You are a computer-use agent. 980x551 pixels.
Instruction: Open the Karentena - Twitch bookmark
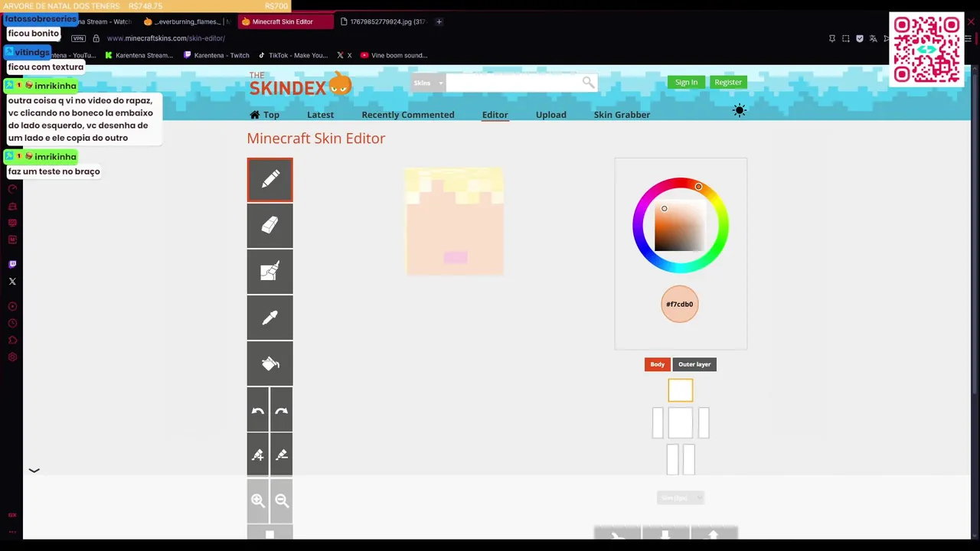coord(217,55)
